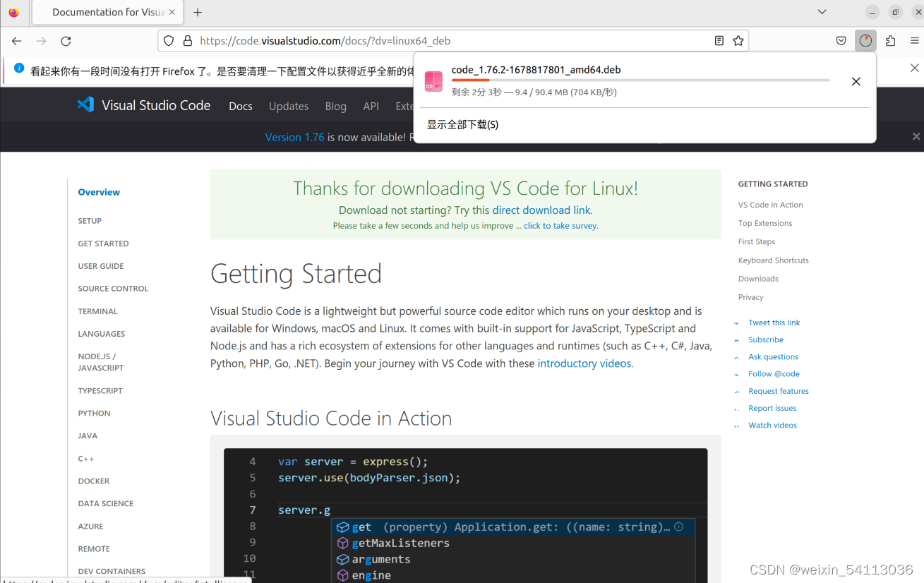Image resolution: width=924 pixels, height=583 pixels.
Task: Open the Docs navigation item
Action: [240, 106]
